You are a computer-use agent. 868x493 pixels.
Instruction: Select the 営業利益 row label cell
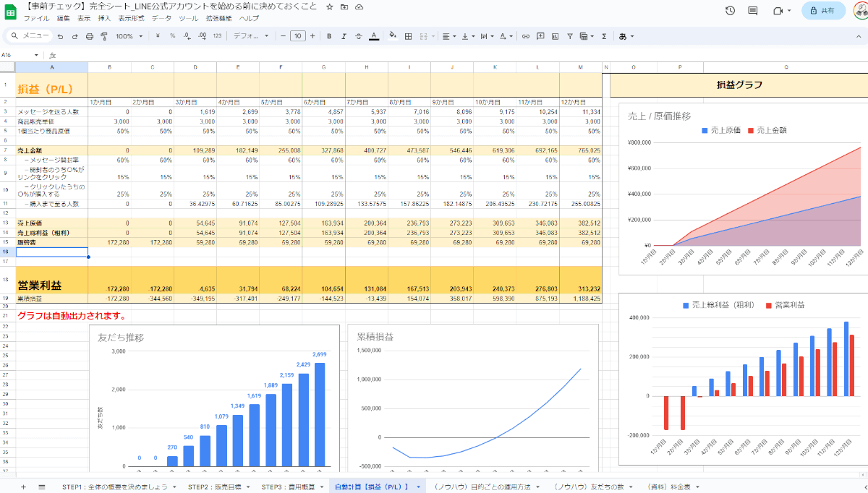click(52, 280)
